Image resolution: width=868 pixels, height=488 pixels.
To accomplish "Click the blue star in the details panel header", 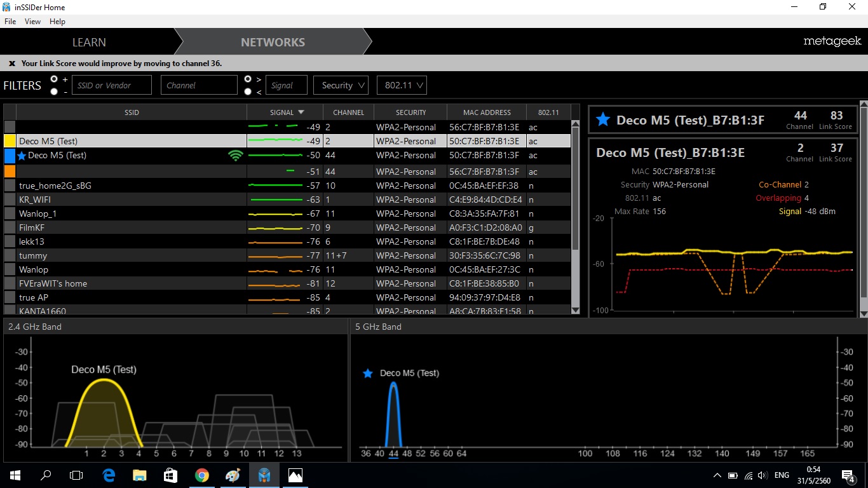I will point(603,119).
